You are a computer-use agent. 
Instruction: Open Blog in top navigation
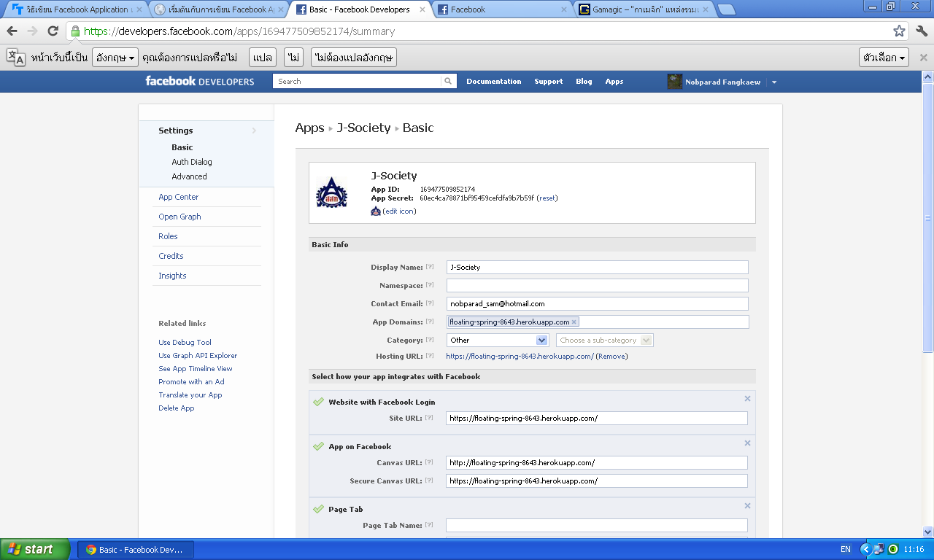(x=584, y=82)
